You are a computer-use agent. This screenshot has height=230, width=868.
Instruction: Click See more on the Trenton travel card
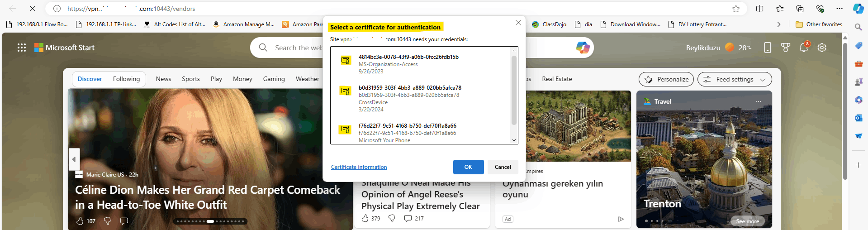pos(747,221)
